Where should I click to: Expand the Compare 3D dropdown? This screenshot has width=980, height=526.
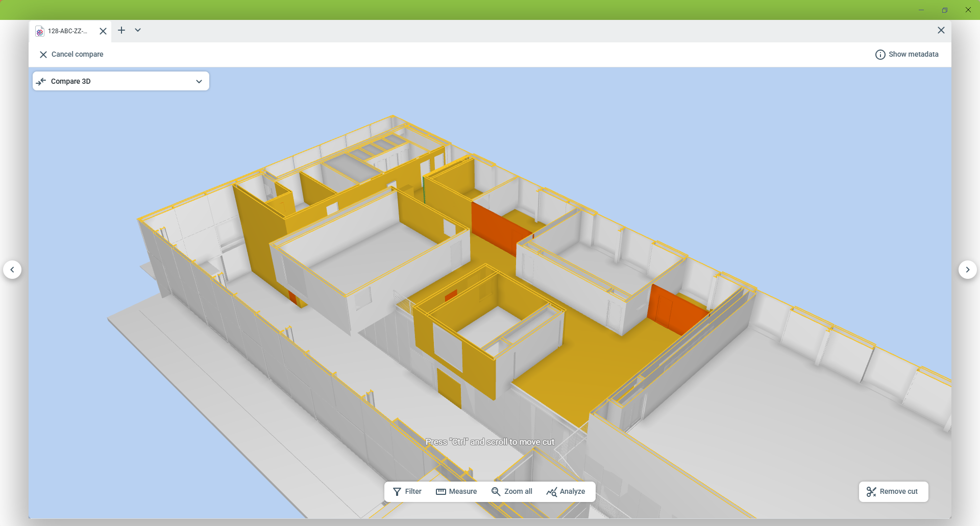tap(199, 82)
